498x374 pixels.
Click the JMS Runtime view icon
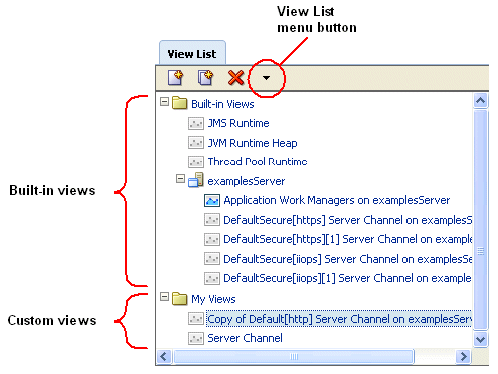pyautogui.click(x=196, y=123)
